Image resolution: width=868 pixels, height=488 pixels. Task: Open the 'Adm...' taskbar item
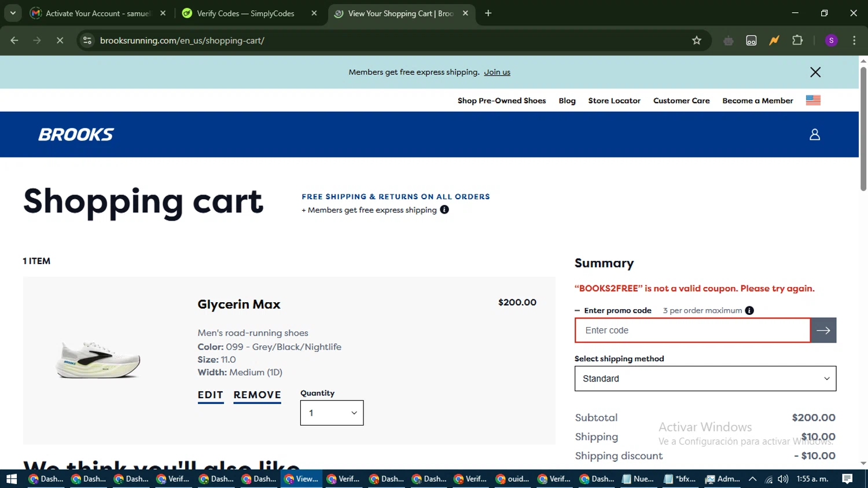pos(722,479)
